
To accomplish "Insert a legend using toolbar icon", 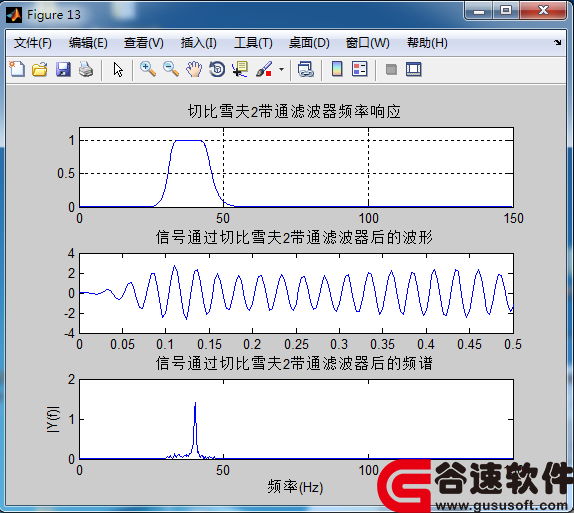I will (x=359, y=69).
